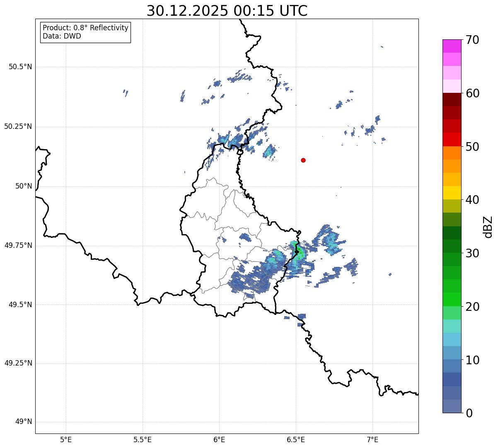Click the green echo core near 6.5°E, 49.75°N

(298, 252)
